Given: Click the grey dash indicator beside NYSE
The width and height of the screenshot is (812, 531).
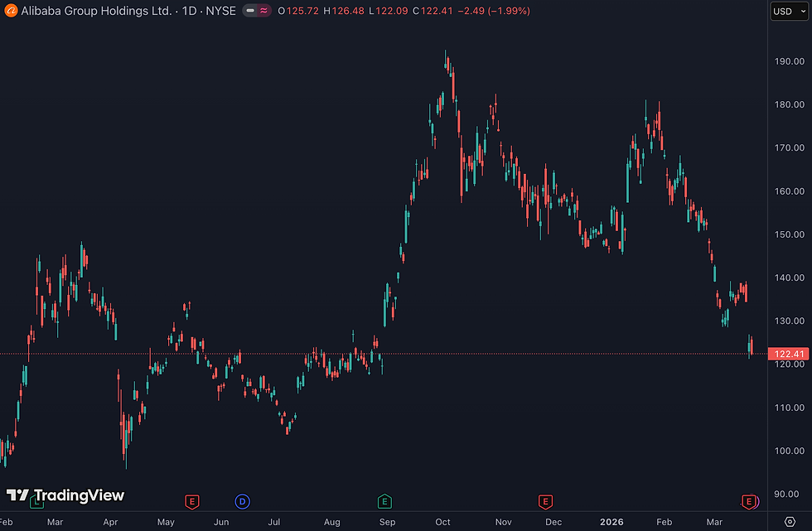Looking at the screenshot, I should pyautogui.click(x=250, y=11).
